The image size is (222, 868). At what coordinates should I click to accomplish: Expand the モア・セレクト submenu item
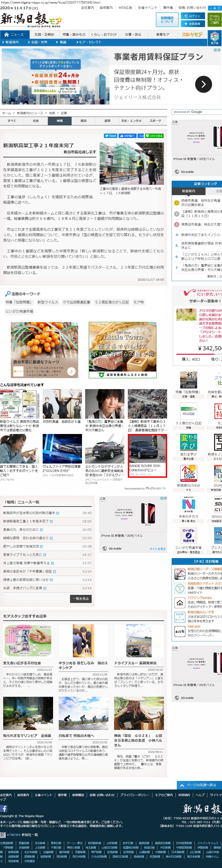[x=89, y=42]
